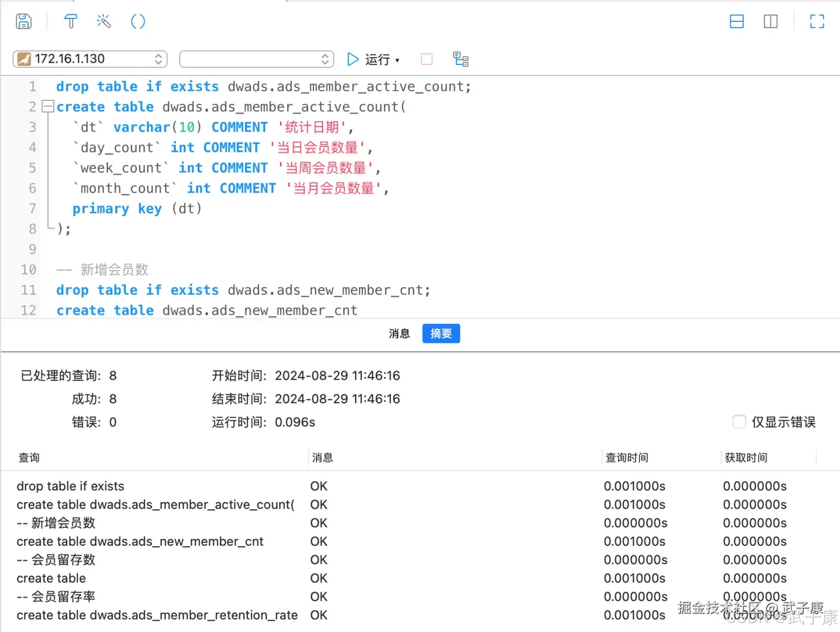This screenshot has width=840, height=632.
Task: Click the `day_count` column name
Action: [117, 148]
